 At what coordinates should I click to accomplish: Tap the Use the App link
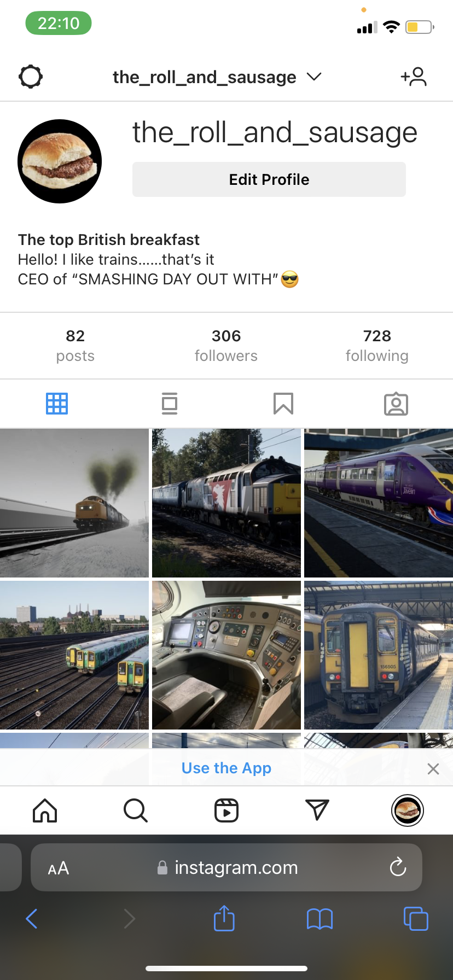coord(226,768)
